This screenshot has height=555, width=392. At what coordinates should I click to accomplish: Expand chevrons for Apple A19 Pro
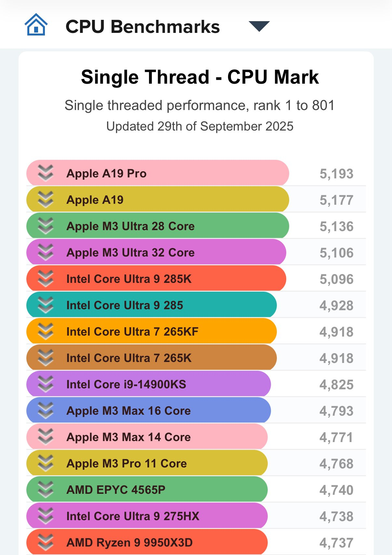(46, 173)
